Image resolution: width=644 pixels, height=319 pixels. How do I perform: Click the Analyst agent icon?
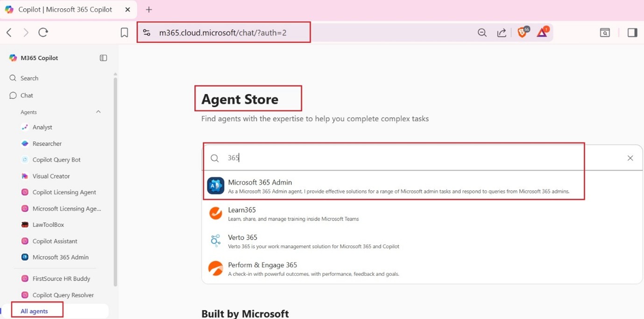point(25,127)
